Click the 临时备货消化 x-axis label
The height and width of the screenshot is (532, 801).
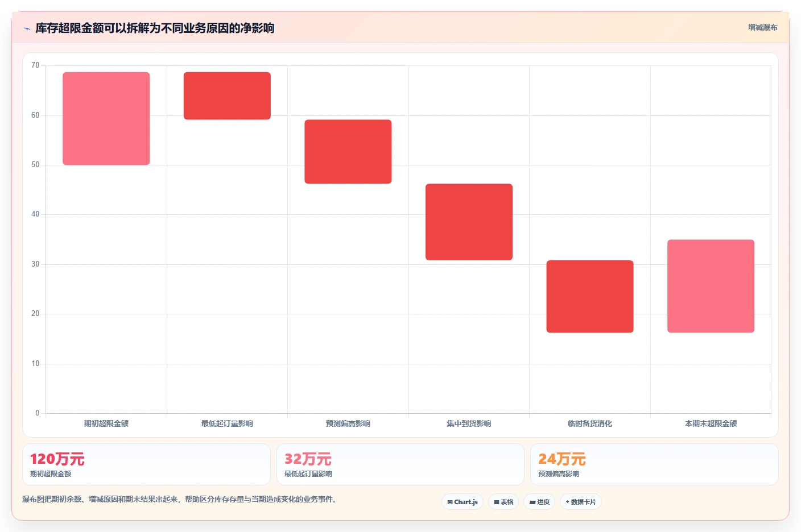pos(590,423)
